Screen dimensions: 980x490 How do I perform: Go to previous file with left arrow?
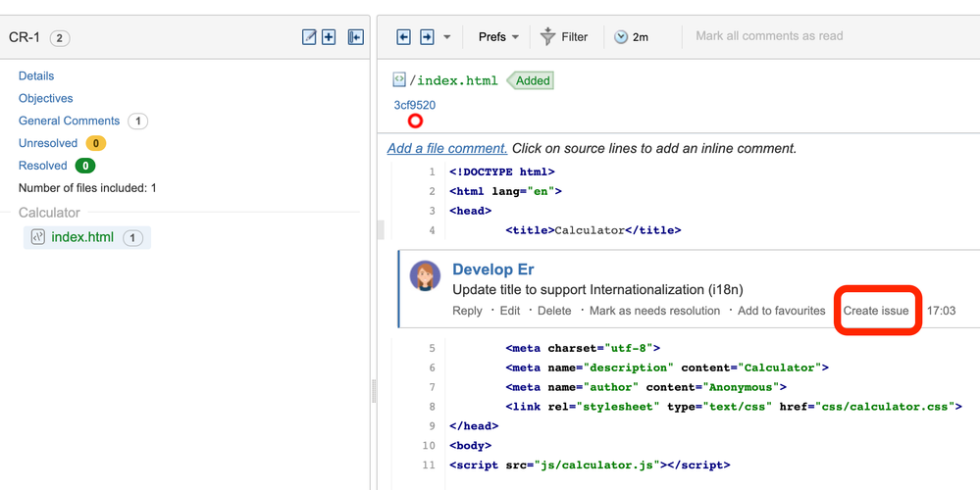403,37
